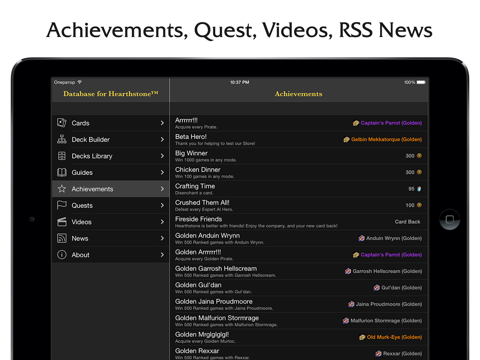The width and height of the screenshot is (480, 360).
Task: Open the Videos menu item
Action: pos(110,222)
